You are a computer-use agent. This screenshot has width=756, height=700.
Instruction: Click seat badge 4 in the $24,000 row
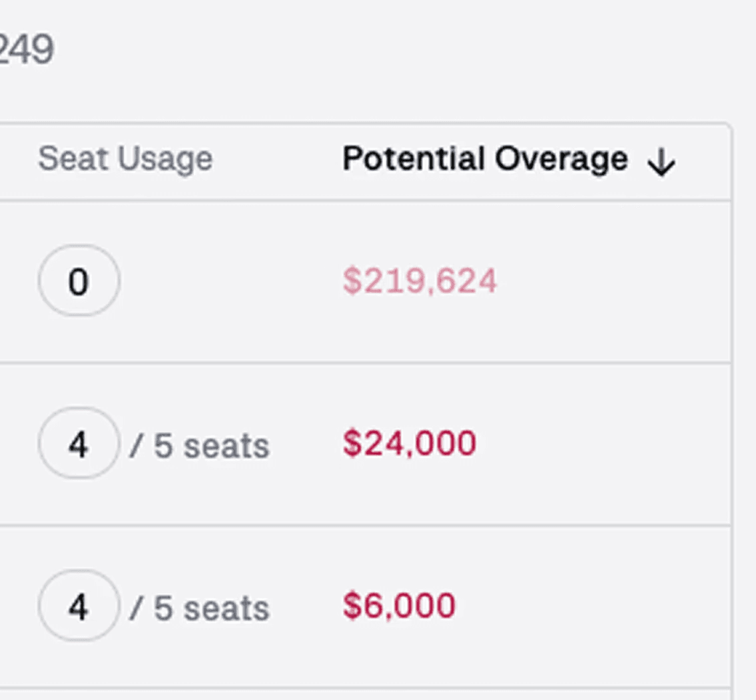(79, 444)
